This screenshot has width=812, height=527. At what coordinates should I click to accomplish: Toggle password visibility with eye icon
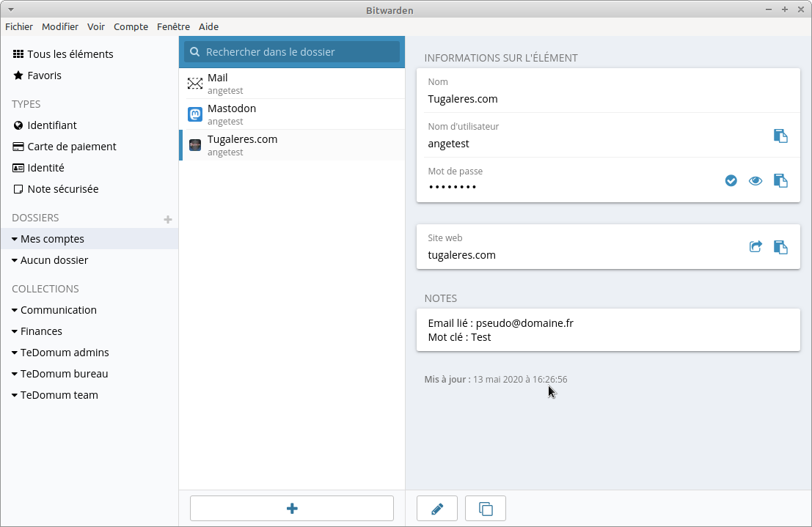pos(756,180)
